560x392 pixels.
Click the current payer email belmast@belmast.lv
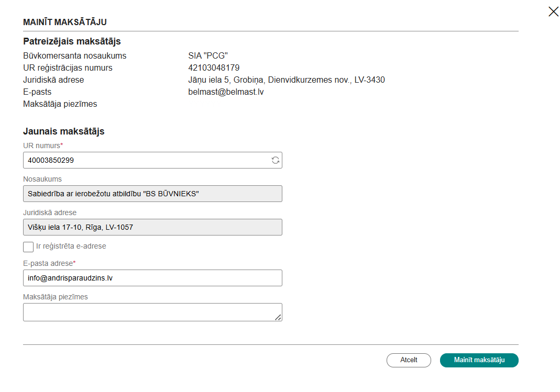(226, 92)
